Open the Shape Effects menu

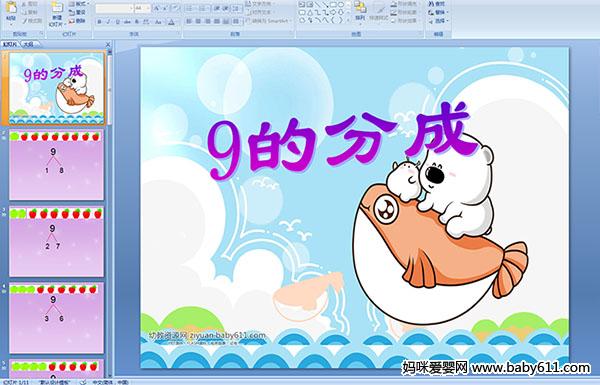(405, 21)
